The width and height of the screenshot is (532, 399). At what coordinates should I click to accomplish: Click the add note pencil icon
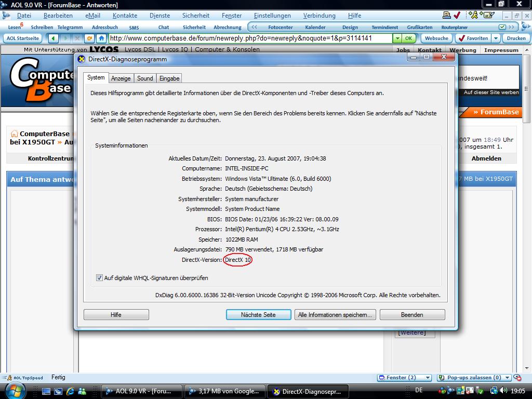point(487,15)
